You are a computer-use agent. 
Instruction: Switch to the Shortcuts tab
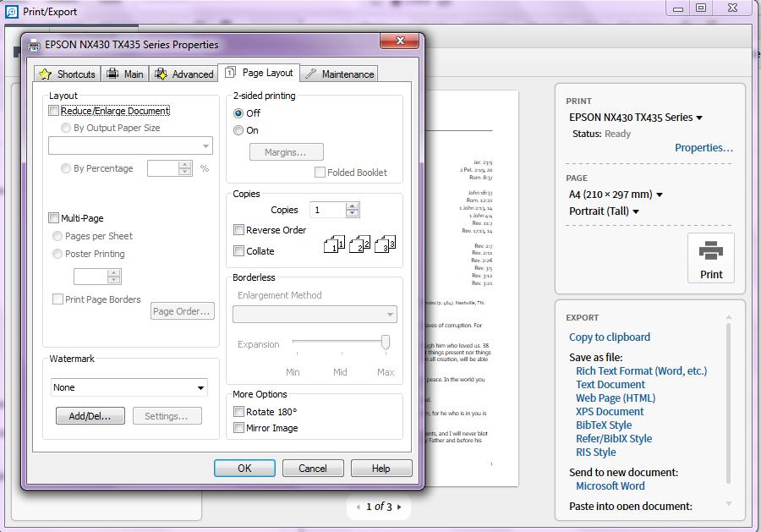click(67, 74)
